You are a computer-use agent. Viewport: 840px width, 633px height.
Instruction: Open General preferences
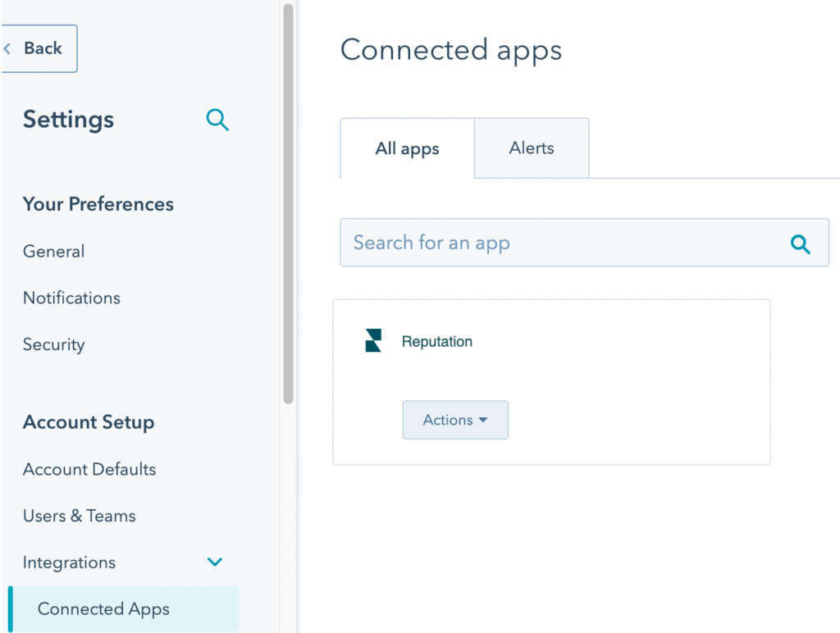click(53, 252)
